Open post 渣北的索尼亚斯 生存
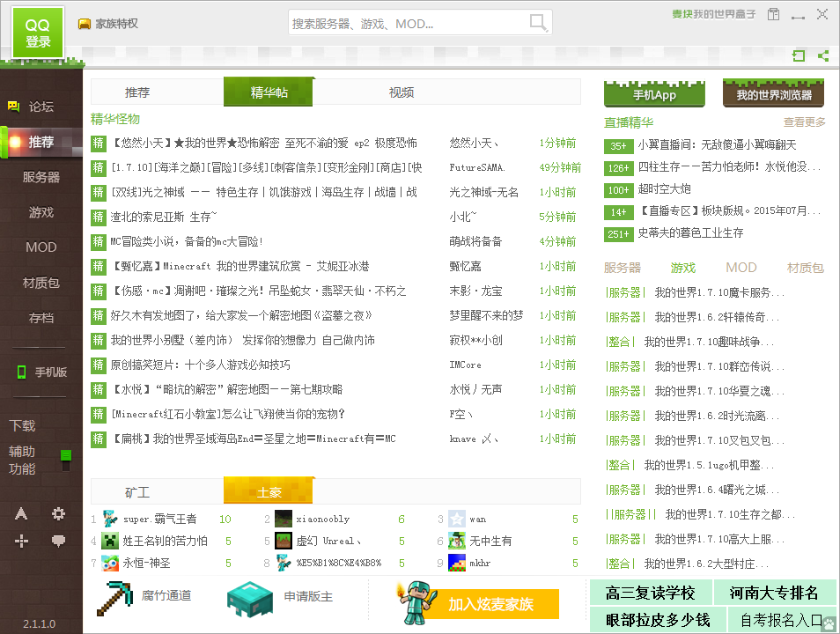Screen dimensions: 840x634 (164, 217)
